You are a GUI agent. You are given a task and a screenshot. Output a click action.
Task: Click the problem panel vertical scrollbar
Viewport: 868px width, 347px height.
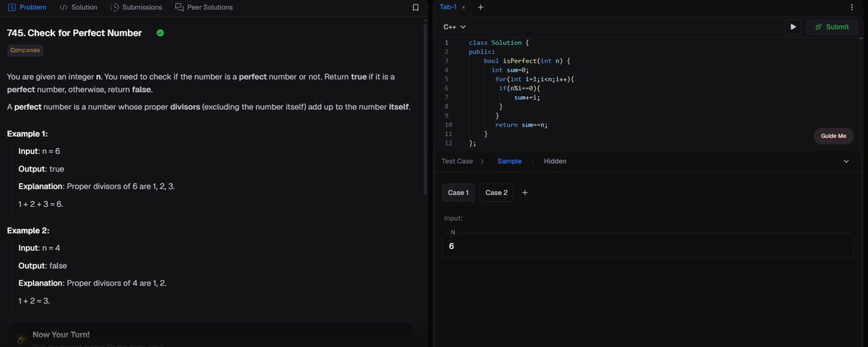click(x=425, y=108)
